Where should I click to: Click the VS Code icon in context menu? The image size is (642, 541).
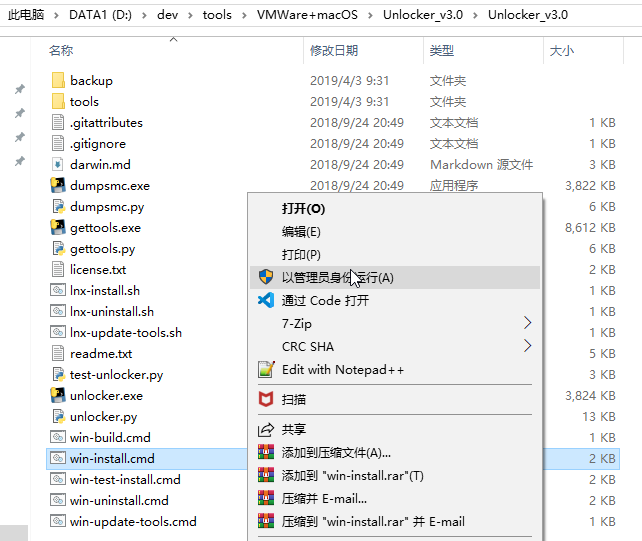click(x=266, y=300)
